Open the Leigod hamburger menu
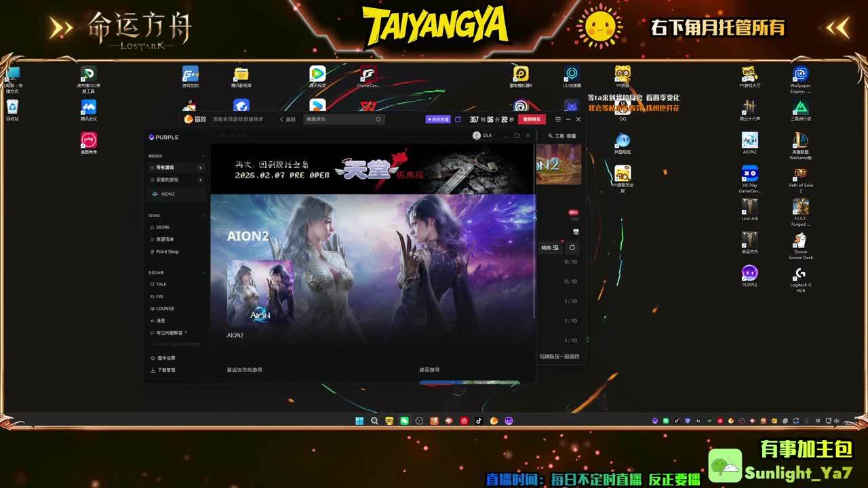 (558, 119)
